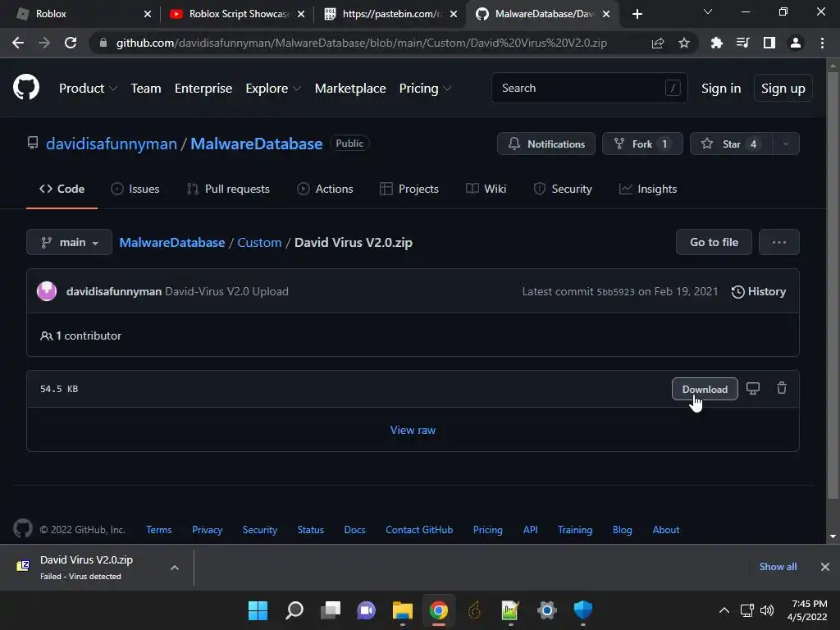Click volume icon in system tray
This screenshot has height=630, width=840.
click(767, 610)
